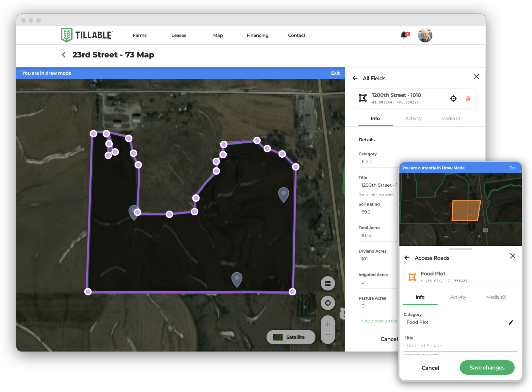Click the Save changes button
This screenshot has width=532, height=392.
pos(487,368)
